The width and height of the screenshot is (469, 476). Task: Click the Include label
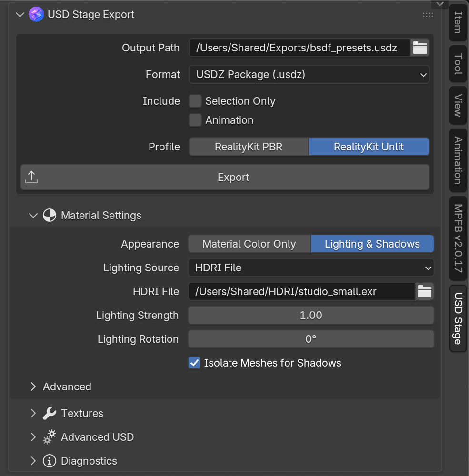[161, 101]
